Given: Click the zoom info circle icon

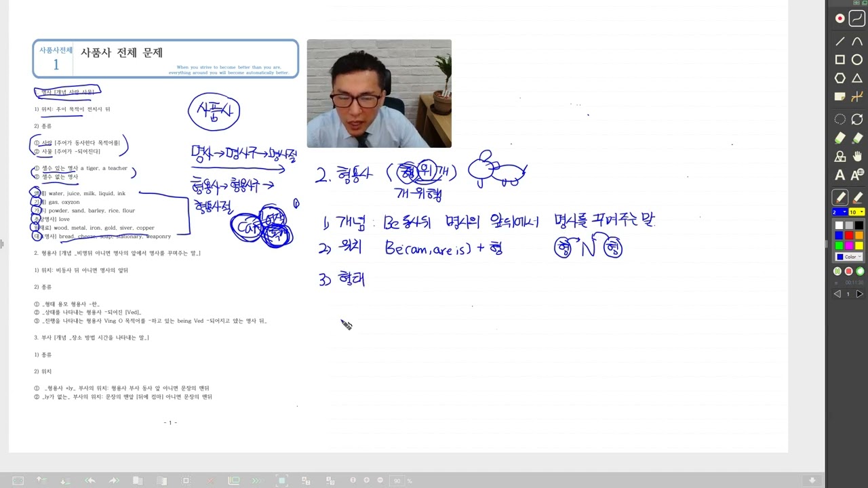Looking at the screenshot, I should pos(353,480).
